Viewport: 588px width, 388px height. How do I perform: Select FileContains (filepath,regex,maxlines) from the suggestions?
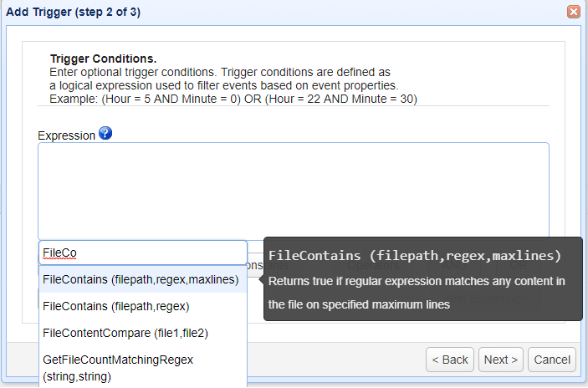pyautogui.click(x=141, y=279)
